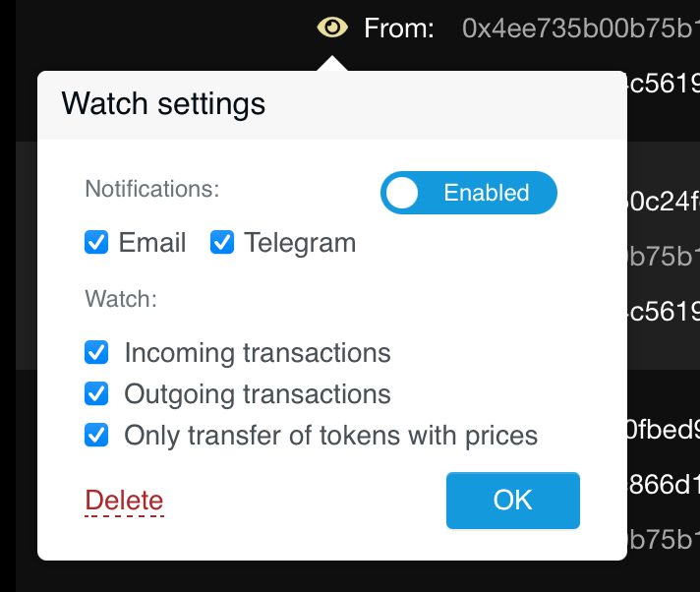Screen dimensions: 700x592
Task: Click the Email label text
Action: point(152,243)
